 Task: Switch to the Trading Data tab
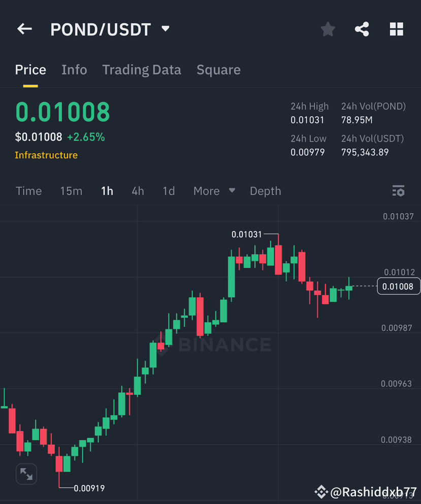[x=142, y=70]
